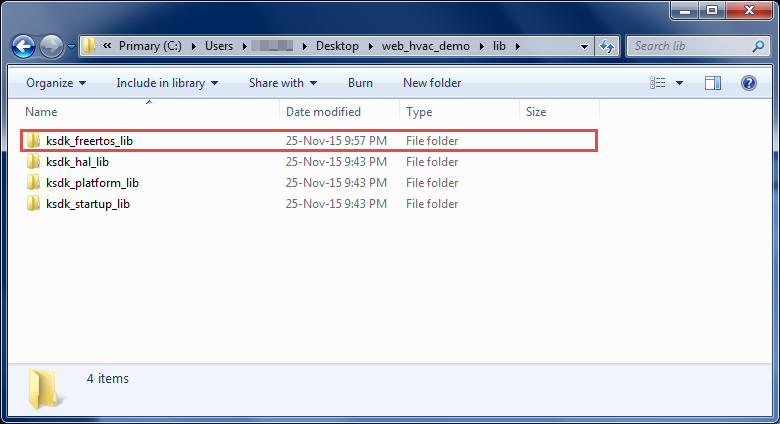Go back using the Back arrow button
Screen dimensions: 780x424
pos(23,46)
